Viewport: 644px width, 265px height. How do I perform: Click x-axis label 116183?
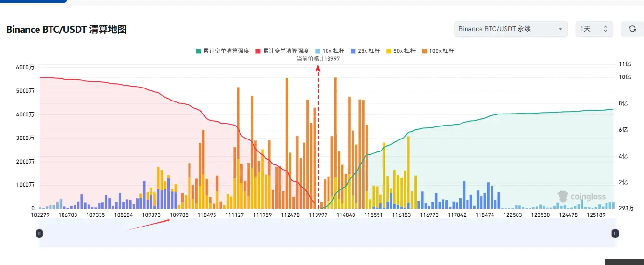[x=402, y=215]
